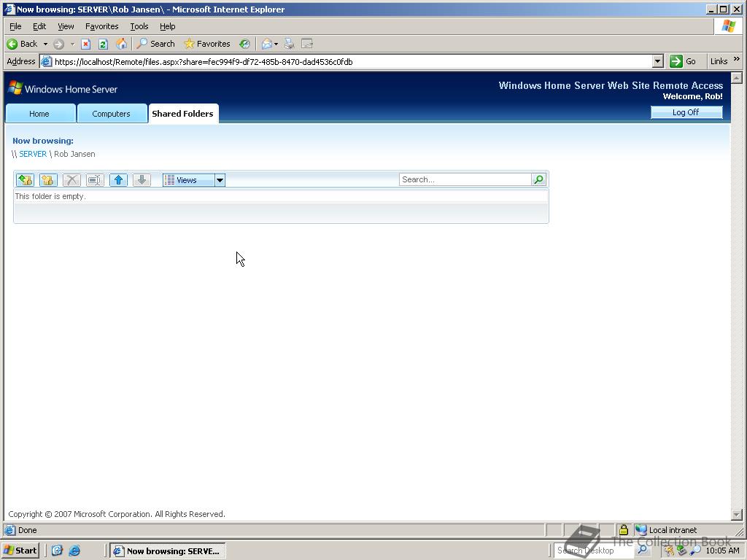Click the Search Desktop input box
747x560 pixels.
595,550
